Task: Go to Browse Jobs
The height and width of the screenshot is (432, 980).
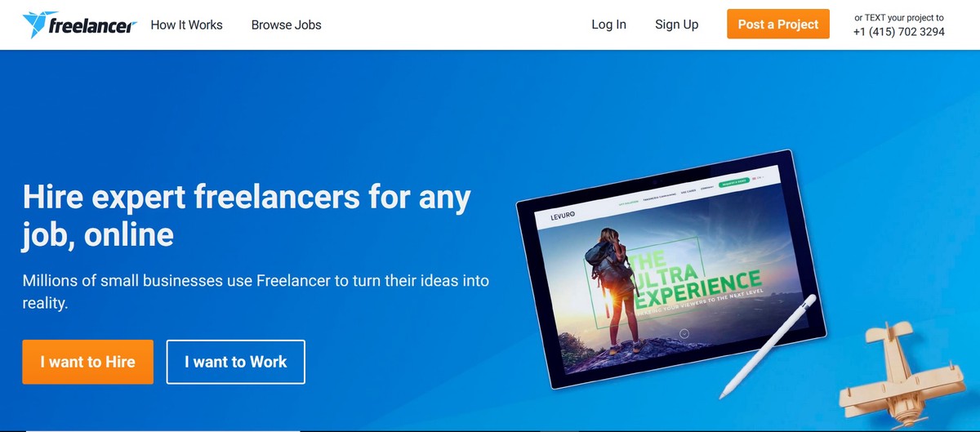Action: (286, 24)
